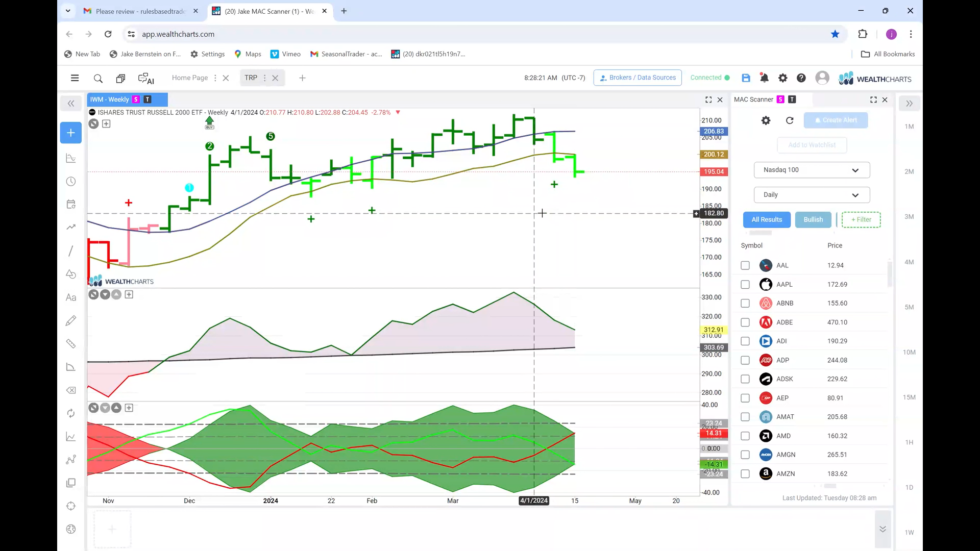Open Home Page tab options menu
980x551 pixels.
(215, 78)
